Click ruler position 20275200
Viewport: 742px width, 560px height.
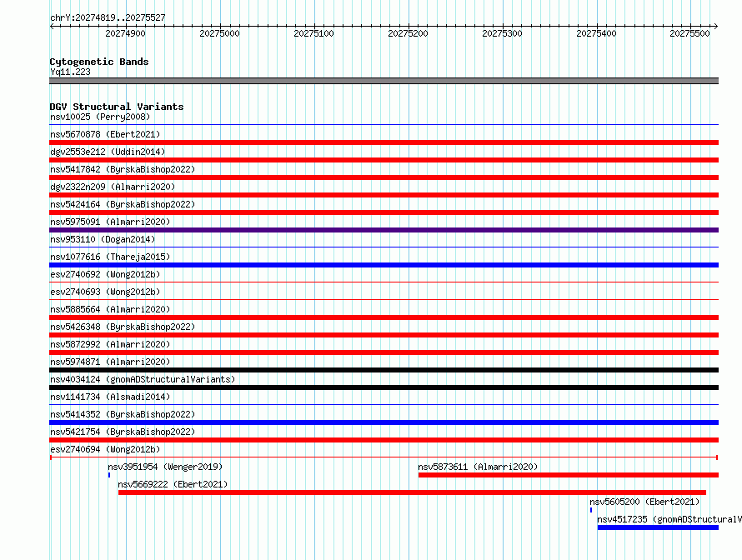(408, 33)
